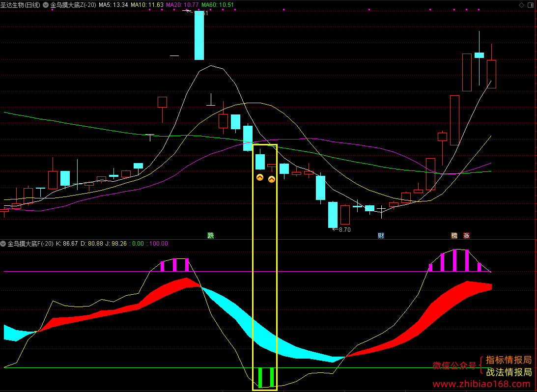Click the 金鸟摸大底F(-20) sub-indicator name
This screenshot has height=392, width=537.
pyautogui.click(x=30, y=244)
